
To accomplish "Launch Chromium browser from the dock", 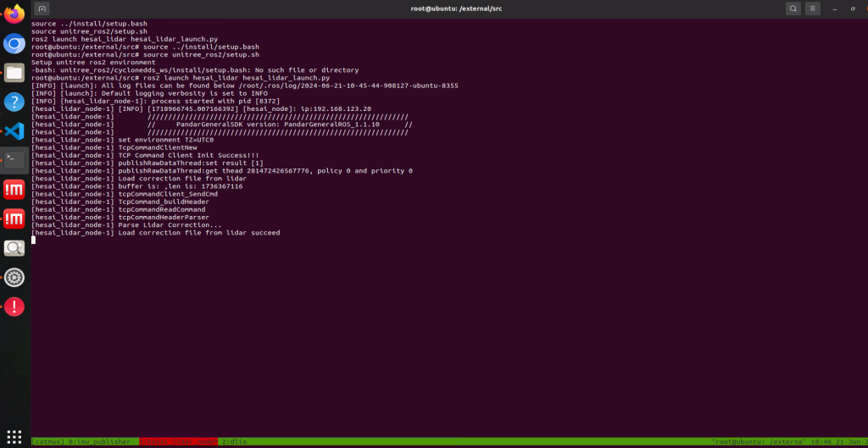I will click(14, 43).
